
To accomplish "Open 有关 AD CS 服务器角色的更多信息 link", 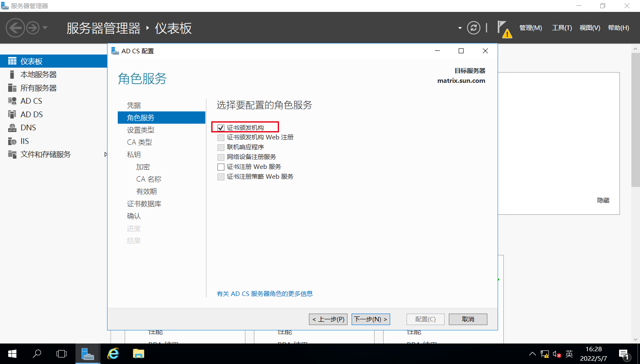I will click(265, 293).
